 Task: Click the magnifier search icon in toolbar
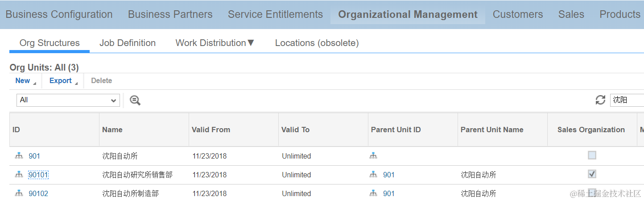135,100
